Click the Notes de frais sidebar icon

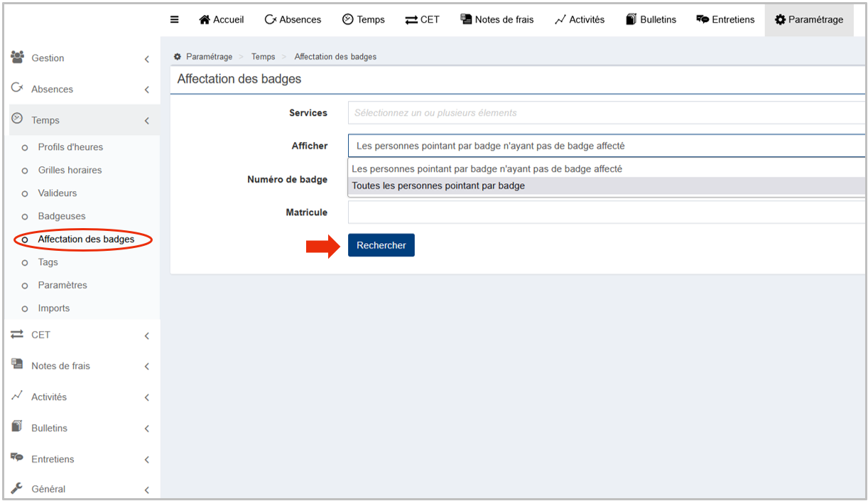(x=18, y=365)
